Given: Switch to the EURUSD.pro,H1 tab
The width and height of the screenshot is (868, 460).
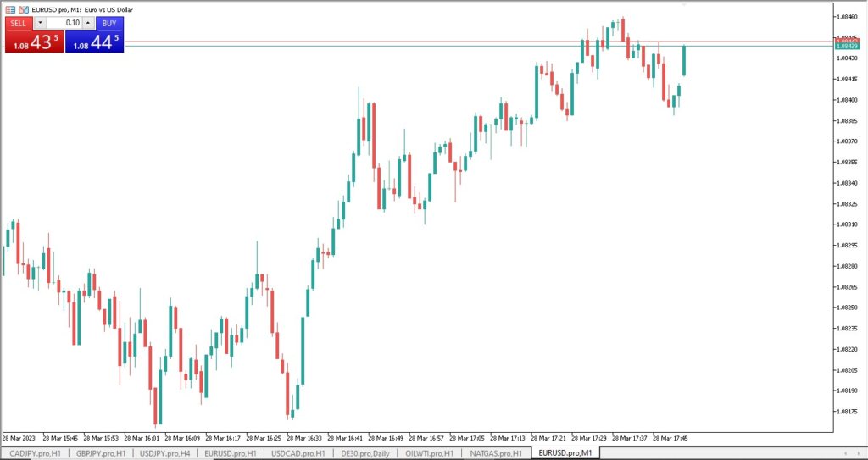Looking at the screenshot, I should coord(231,453).
